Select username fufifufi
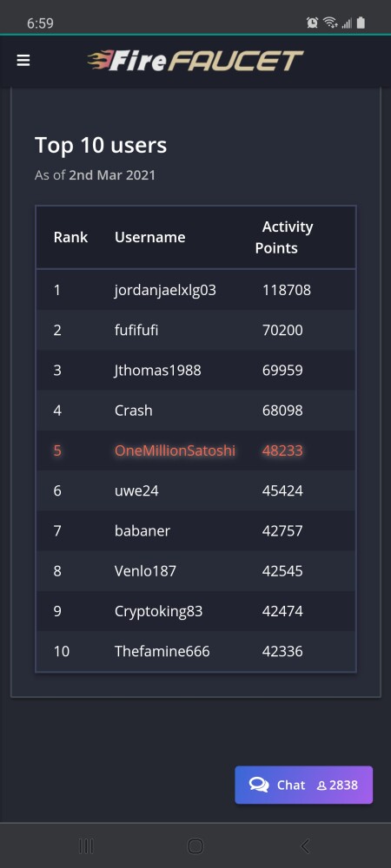The width and height of the screenshot is (391, 868). tap(136, 330)
